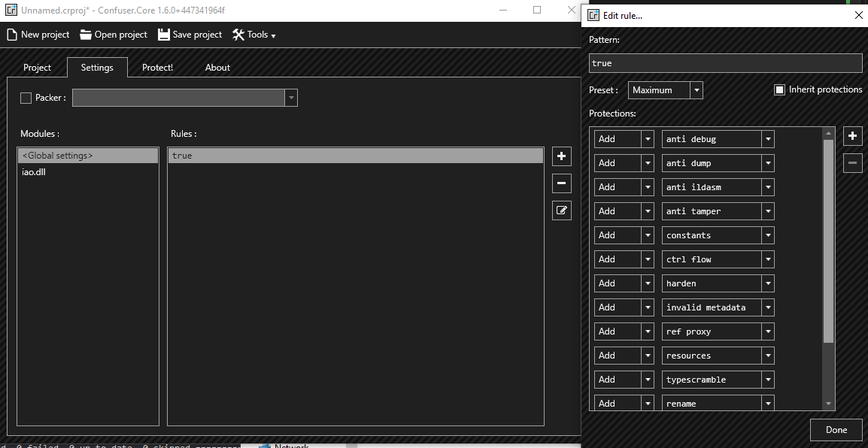This screenshot has width=868, height=448.
Task: Remove protection with minus button
Action: [x=852, y=163]
